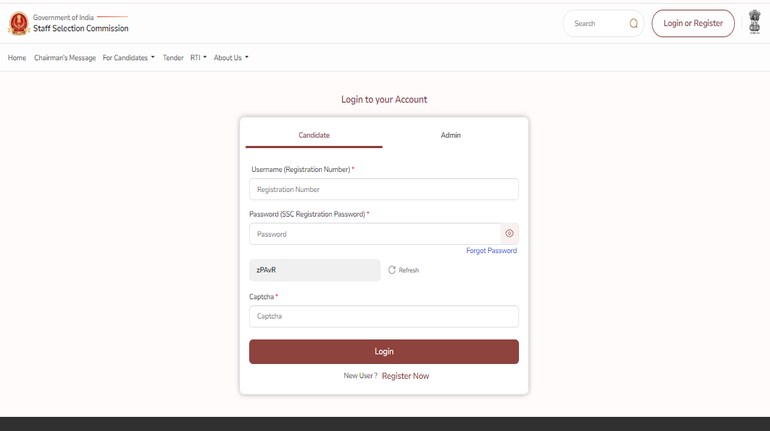770x431 pixels.
Task: Expand the For Candidates dropdown
Action: point(128,58)
